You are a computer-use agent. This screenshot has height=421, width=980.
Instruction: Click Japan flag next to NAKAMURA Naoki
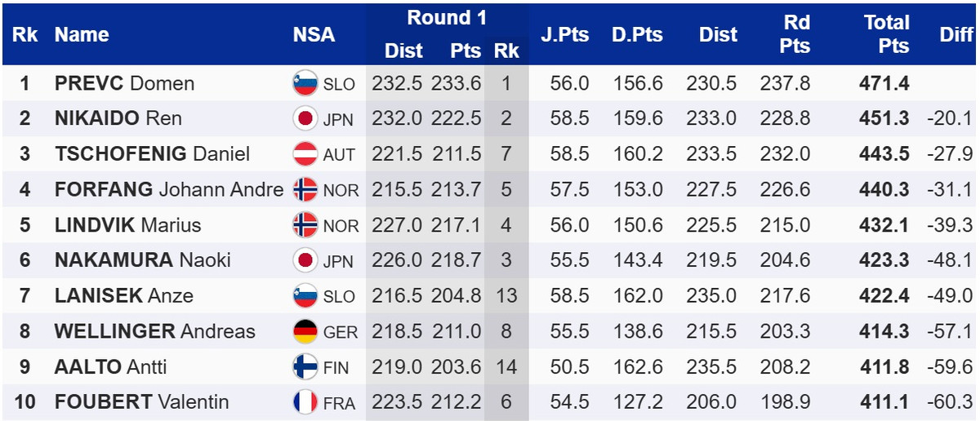[x=305, y=260]
